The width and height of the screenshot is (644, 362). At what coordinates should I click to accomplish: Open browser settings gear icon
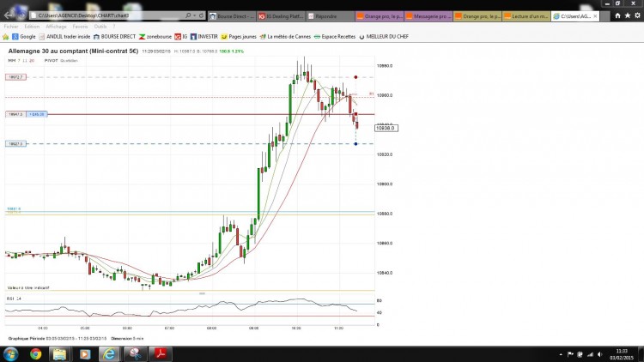point(637,15)
